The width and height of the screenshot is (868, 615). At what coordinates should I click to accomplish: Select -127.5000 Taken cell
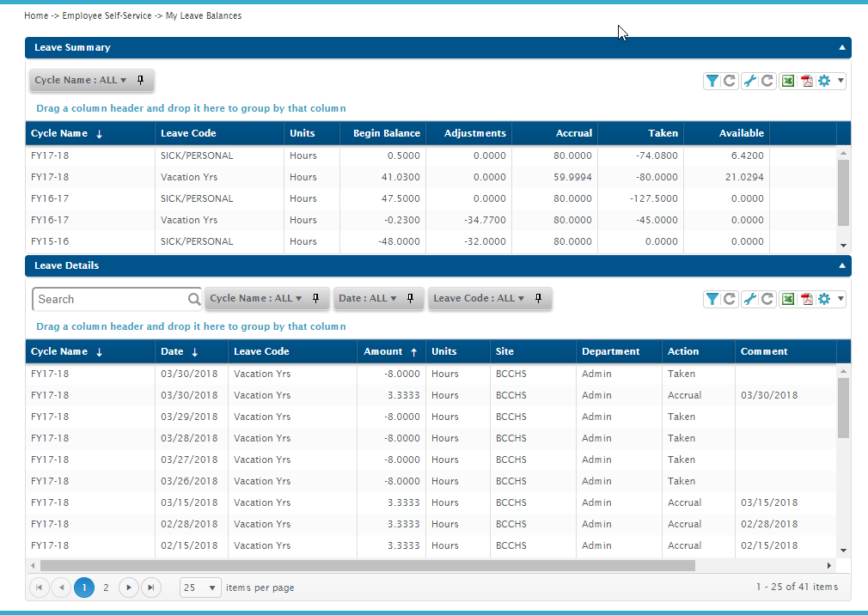pos(640,198)
